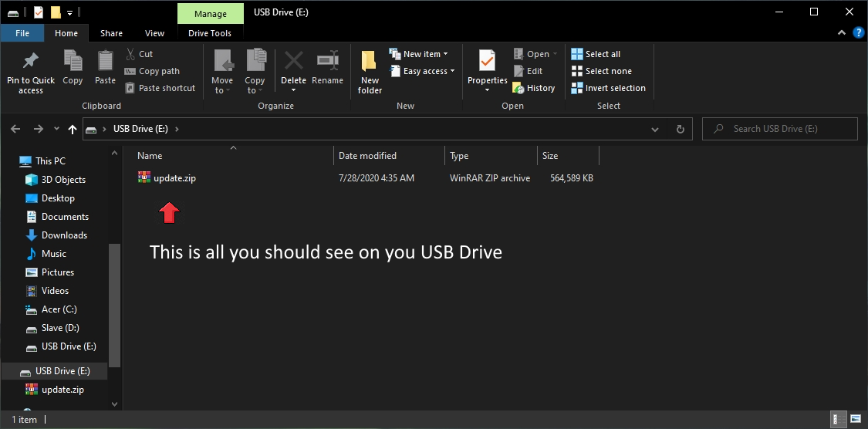Go up one folder level
Image resolution: width=868 pixels, height=429 pixels.
[72, 129]
